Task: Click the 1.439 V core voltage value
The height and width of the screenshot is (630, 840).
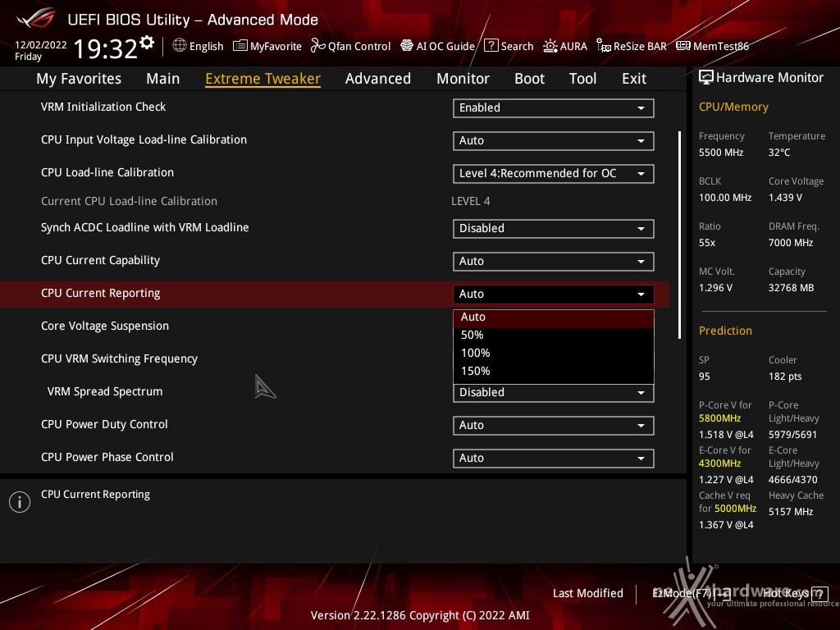Action: 785,198
